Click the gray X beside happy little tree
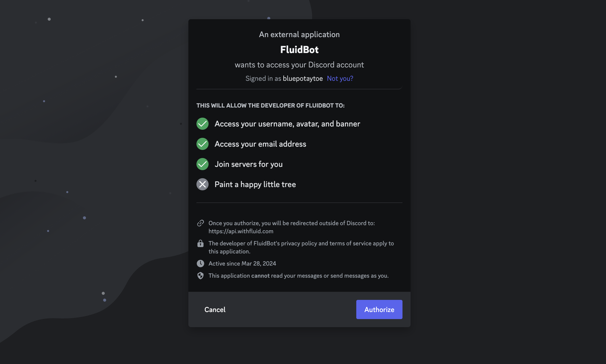606x364 pixels. click(203, 184)
